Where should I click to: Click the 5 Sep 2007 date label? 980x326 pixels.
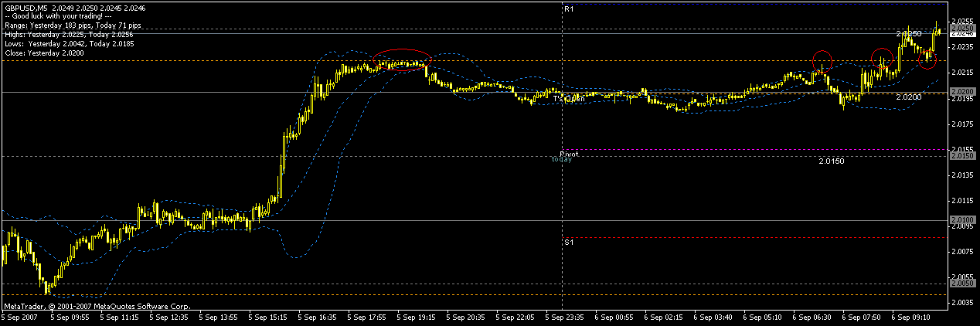pos(19,317)
